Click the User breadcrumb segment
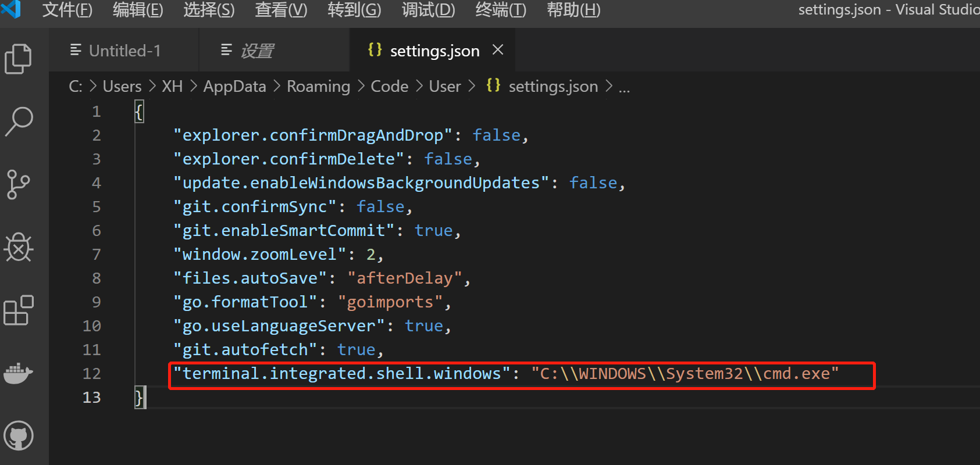 coord(445,86)
